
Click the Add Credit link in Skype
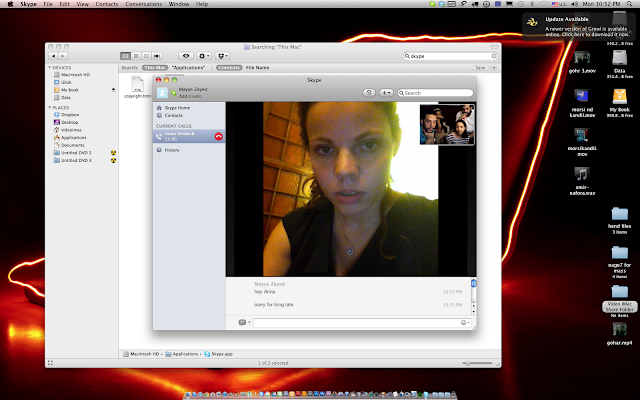click(190, 96)
